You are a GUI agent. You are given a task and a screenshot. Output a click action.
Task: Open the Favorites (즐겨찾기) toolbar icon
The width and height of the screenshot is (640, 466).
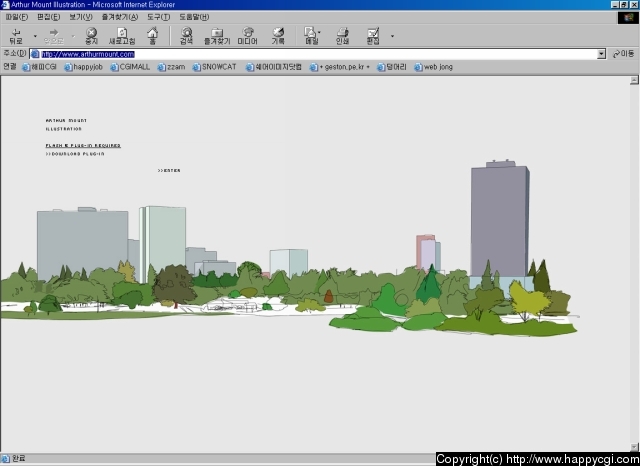217,36
